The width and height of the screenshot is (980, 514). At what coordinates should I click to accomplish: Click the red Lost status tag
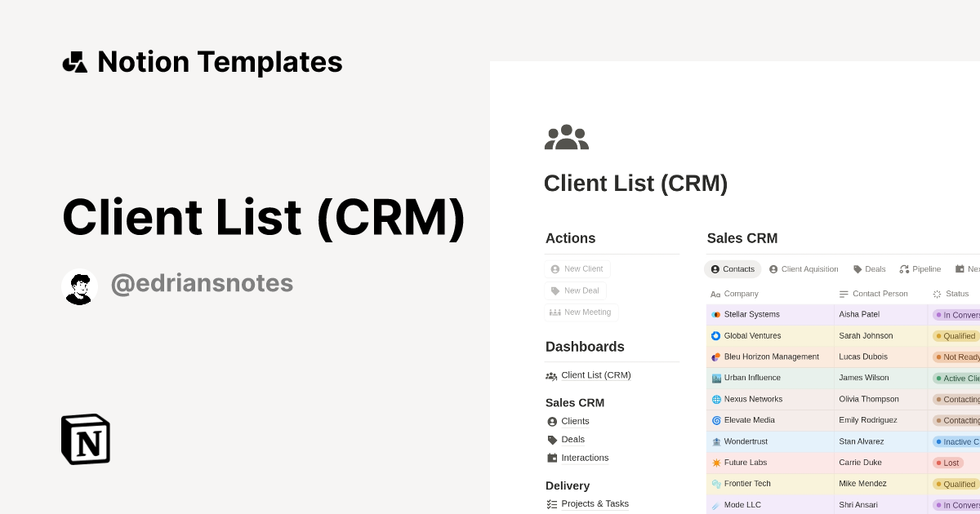[949, 463]
